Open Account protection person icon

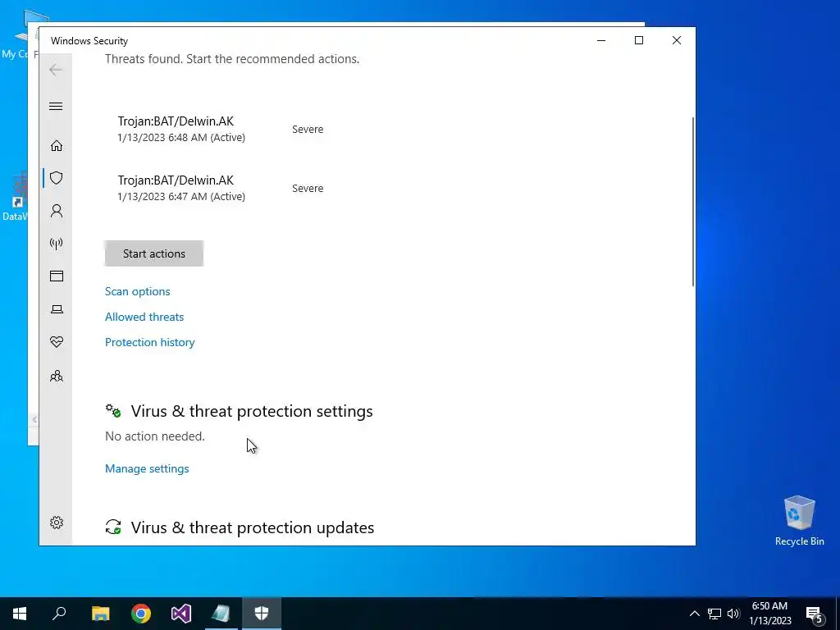pos(57,211)
